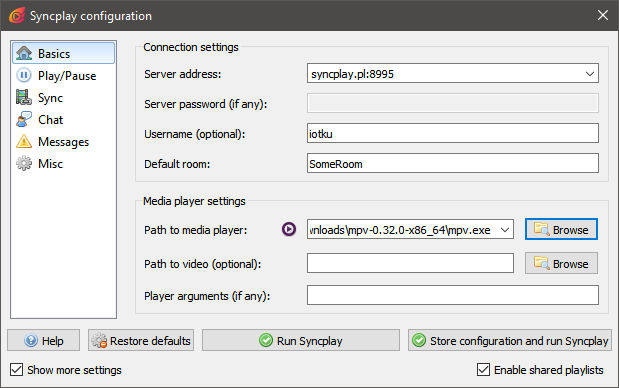Switch to the Sync settings page

64,97
